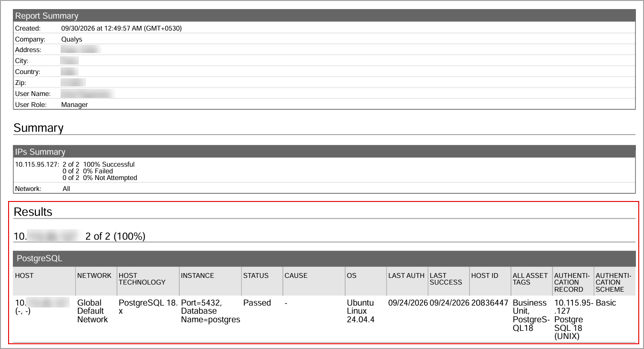Select the created timestamp "09/30/2026 at 12:49:57 AM (GMT+0530)"

tap(122, 28)
